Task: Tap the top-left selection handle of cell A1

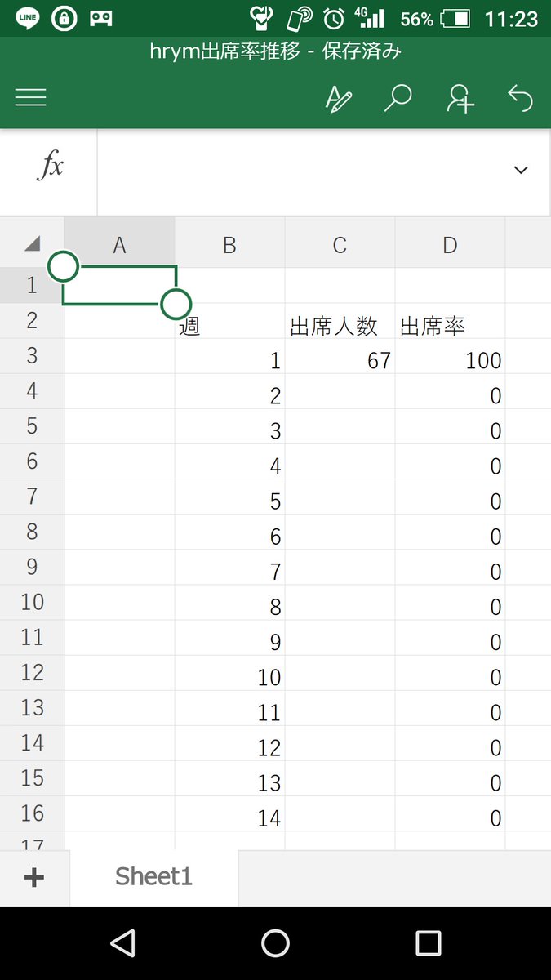Action: point(64,265)
